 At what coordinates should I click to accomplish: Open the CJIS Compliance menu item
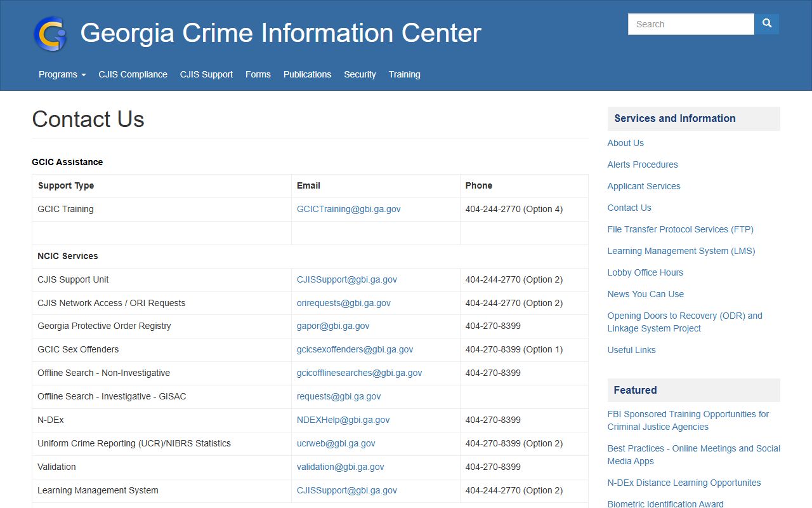pyautogui.click(x=133, y=74)
